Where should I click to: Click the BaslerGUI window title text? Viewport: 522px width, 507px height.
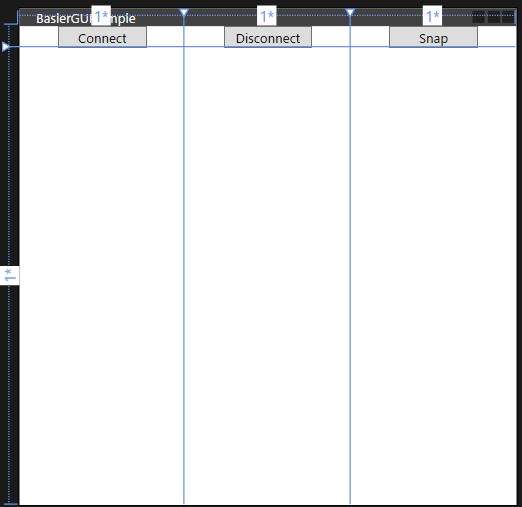(x=86, y=19)
